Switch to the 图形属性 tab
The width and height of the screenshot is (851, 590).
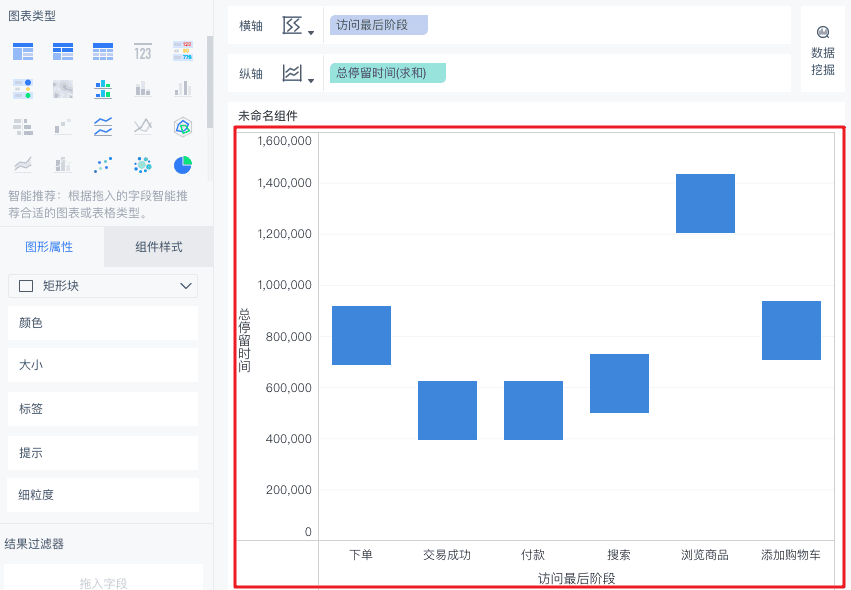coord(49,247)
